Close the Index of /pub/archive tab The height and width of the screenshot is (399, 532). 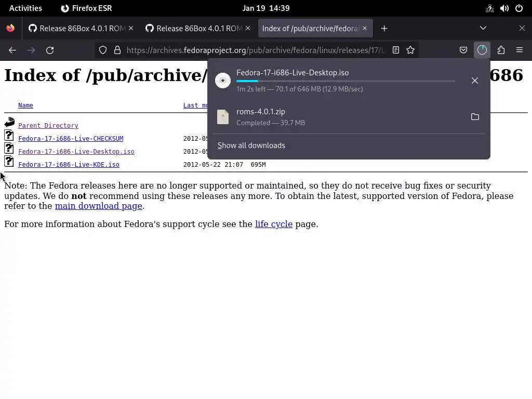[x=364, y=28]
